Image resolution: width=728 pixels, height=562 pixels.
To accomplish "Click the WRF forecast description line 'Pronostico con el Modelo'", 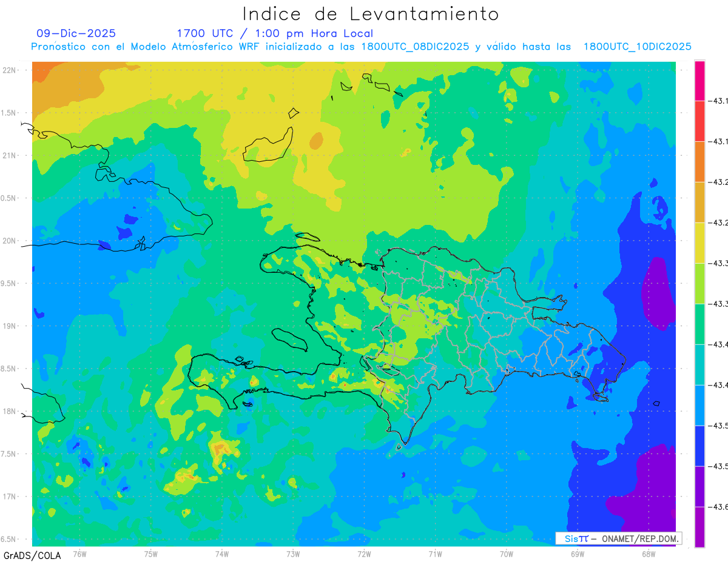I will 361,47.
